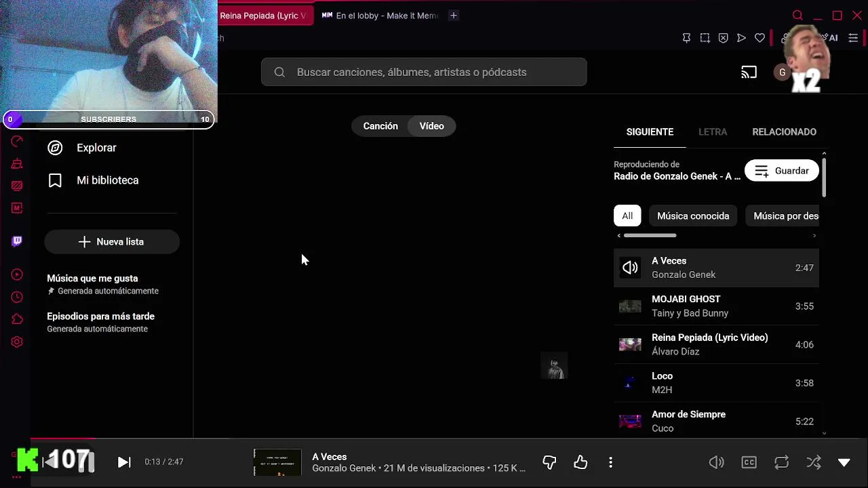The width and height of the screenshot is (868, 488).
Task: Select the 'All' filter chip
Action: pyautogui.click(x=627, y=216)
